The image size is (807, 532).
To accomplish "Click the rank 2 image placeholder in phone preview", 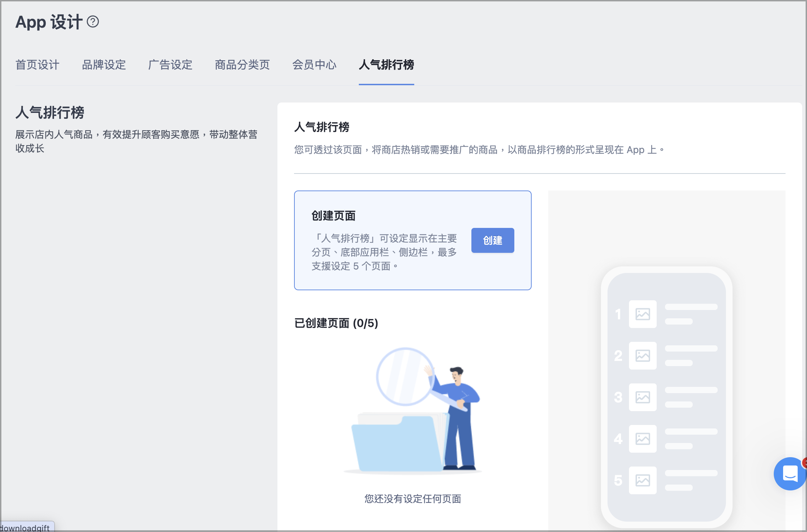I will tap(642, 356).
